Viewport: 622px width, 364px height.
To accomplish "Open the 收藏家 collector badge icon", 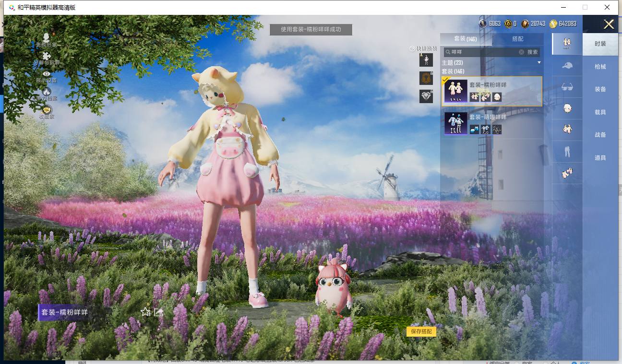I will [x=47, y=110].
